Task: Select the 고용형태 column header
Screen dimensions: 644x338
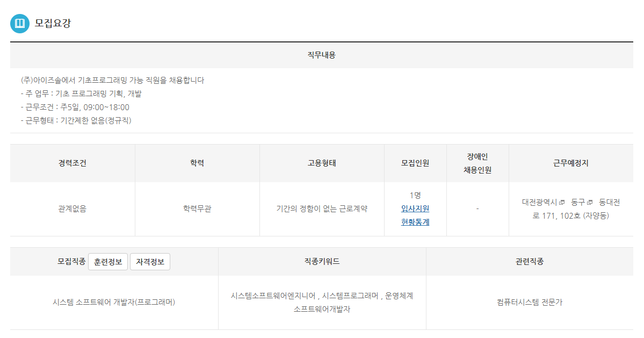Action: pos(322,163)
